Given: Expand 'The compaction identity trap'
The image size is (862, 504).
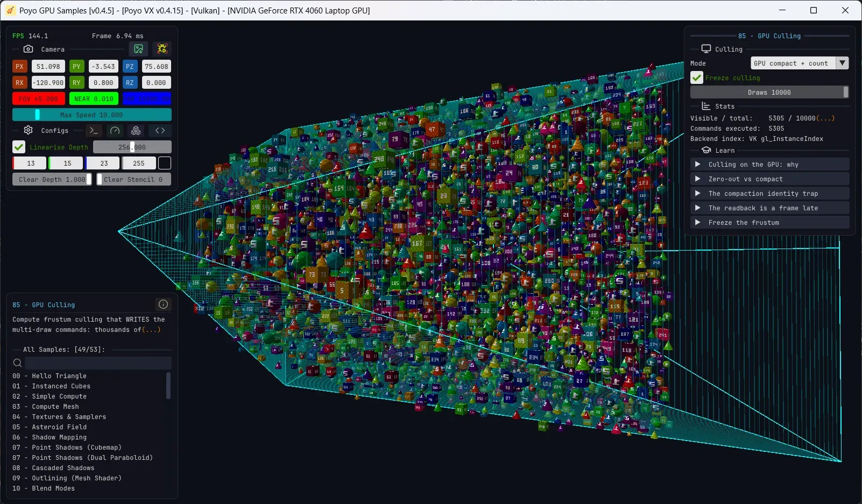Looking at the screenshot, I should (x=769, y=193).
